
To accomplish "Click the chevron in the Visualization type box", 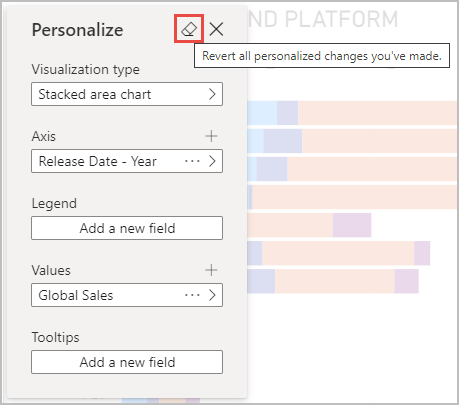I will 212,94.
